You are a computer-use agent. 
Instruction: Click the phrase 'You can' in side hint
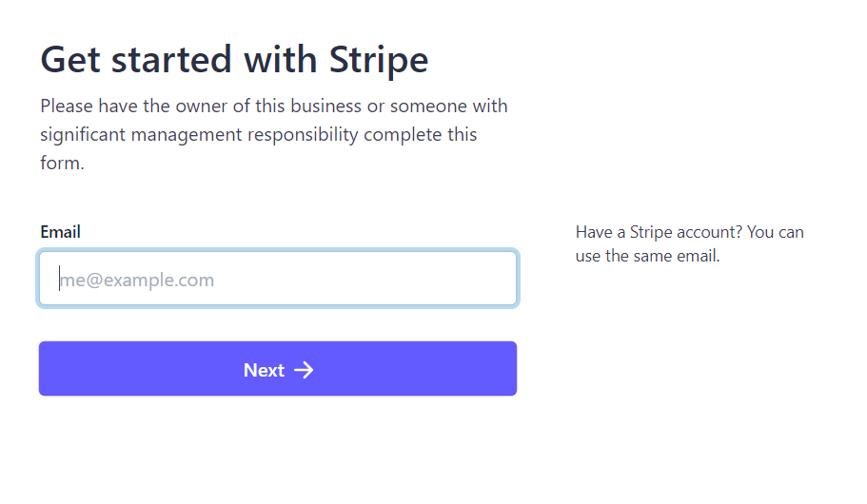pos(776,232)
